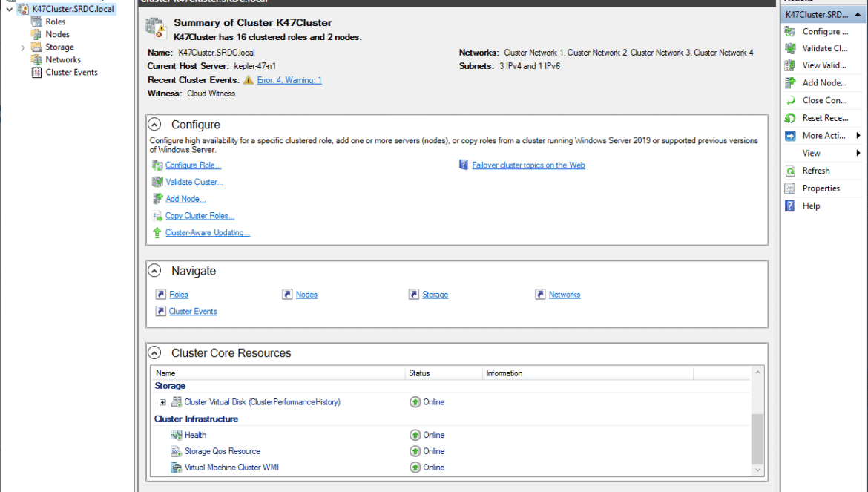Collapse the Configure section
This screenshot has height=492, width=868.
(x=154, y=125)
